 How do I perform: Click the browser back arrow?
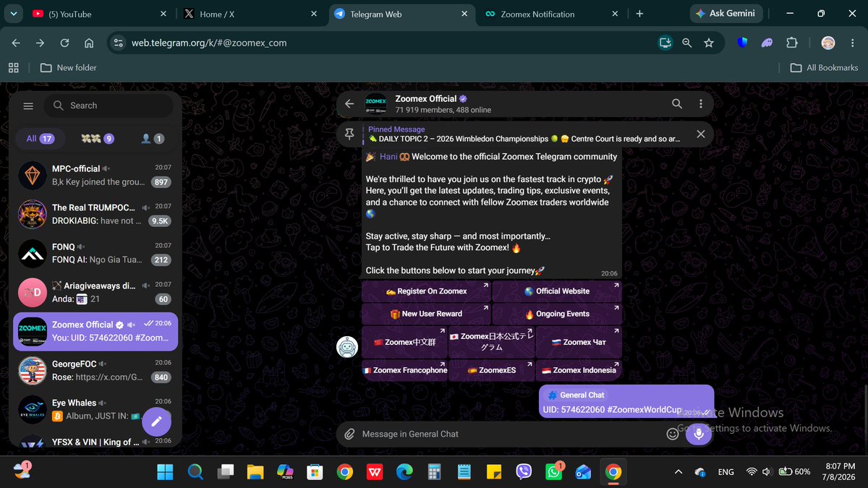tap(16, 43)
